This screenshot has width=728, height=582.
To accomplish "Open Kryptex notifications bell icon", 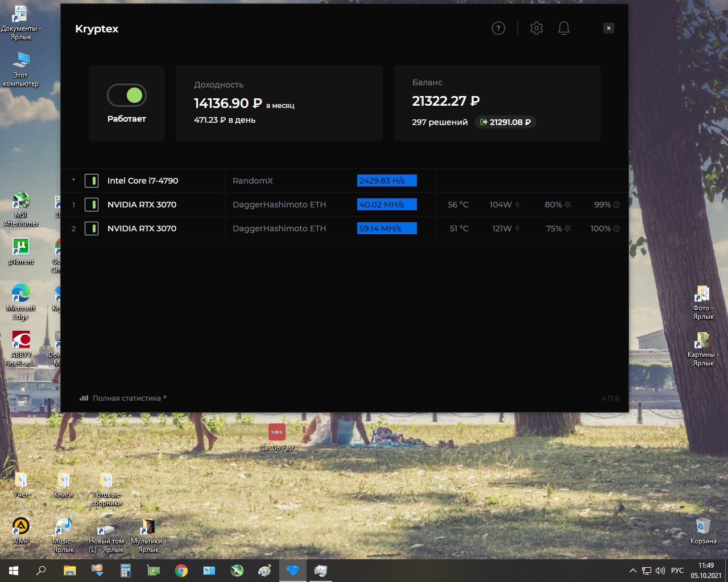I will tap(564, 28).
